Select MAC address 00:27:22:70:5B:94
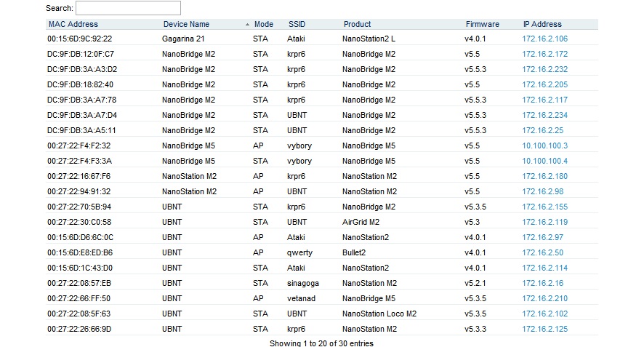Viewport: 644px width, 347px height. pyautogui.click(x=79, y=207)
